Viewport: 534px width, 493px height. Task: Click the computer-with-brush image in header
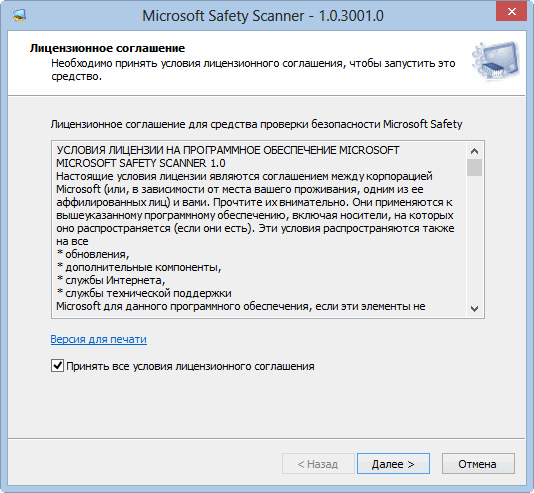tap(496, 61)
